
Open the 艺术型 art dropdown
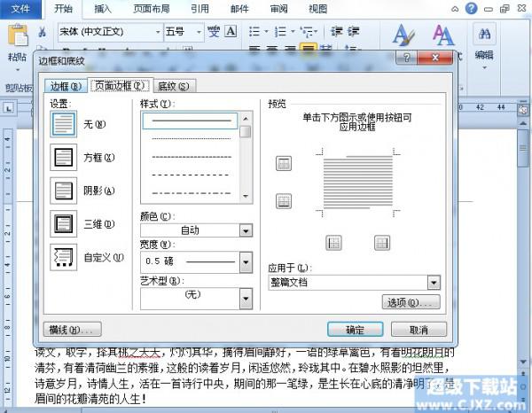click(x=246, y=299)
